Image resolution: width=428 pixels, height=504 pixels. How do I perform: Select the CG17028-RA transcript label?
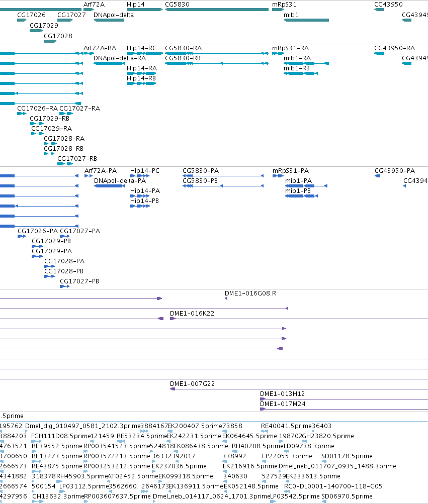(x=64, y=139)
